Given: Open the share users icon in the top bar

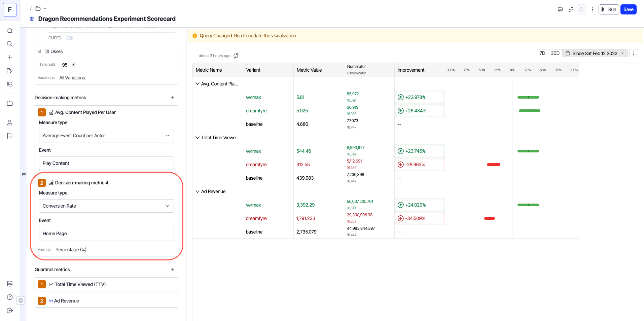Looking at the screenshot, I should point(582,9).
